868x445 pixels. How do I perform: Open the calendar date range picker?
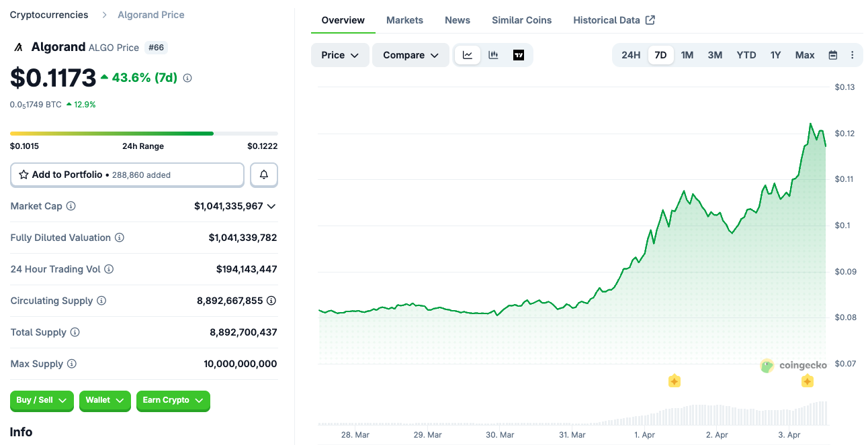832,55
